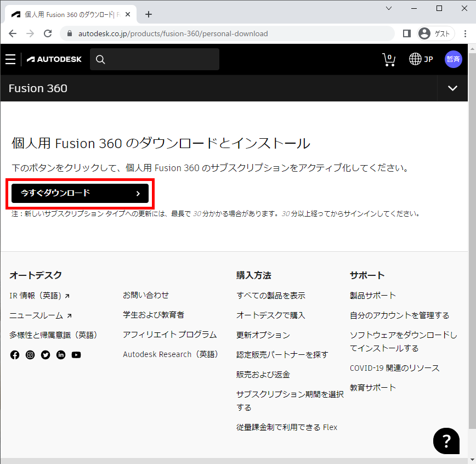
Task: Open the 従量課金制で利用できる Flex link
Action: coord(287,427)
